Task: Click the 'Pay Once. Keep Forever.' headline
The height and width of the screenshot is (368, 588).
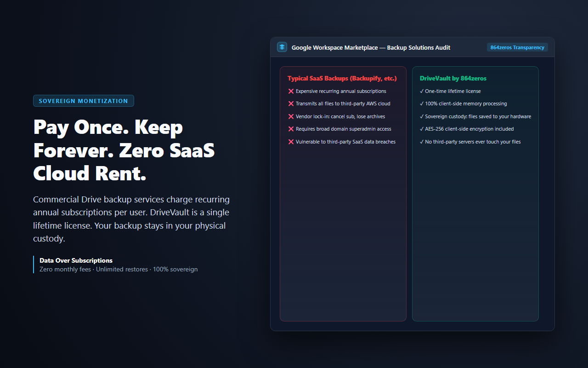Action: pyautogui.click(x=124, y=150)
